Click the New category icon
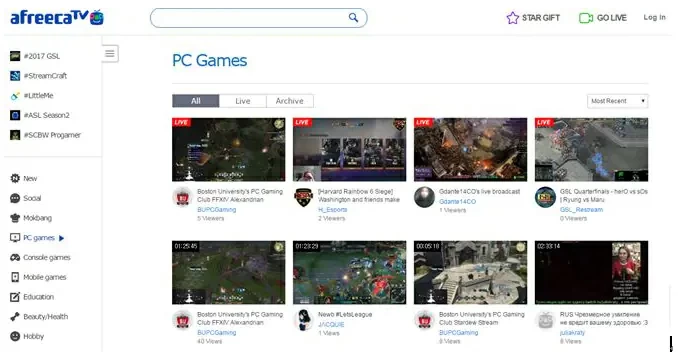Image resolution: width=678 pixels, height=363 pixels. [15, 178]
